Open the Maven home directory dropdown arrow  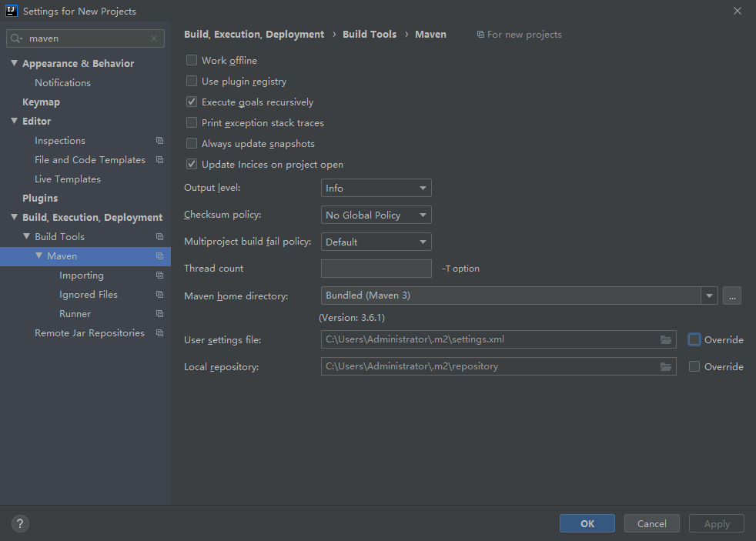pyautogui.click(x=709, y=296)
